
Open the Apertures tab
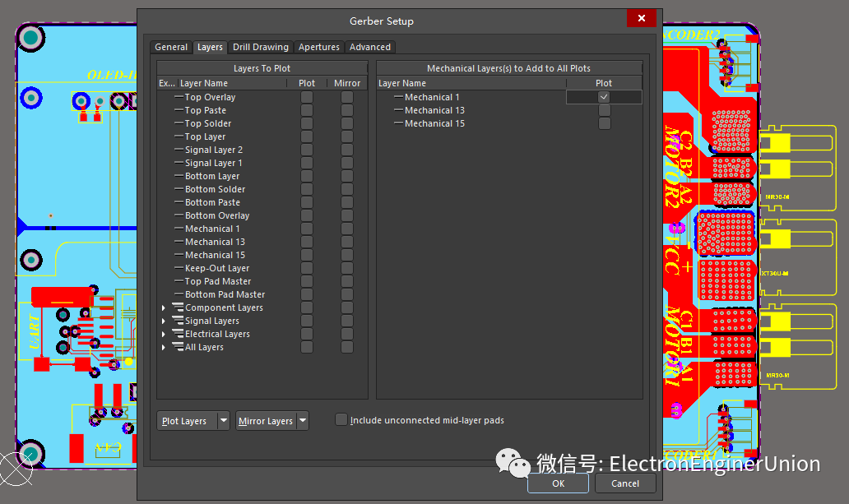(x=319, y=47)
